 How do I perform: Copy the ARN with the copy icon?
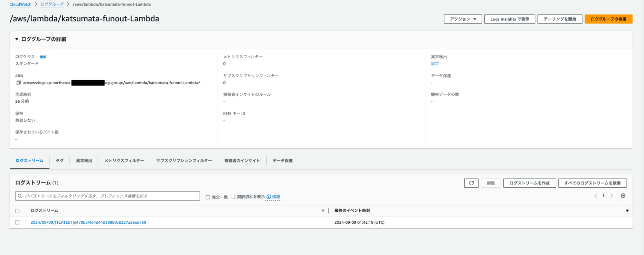click(18, 83)
